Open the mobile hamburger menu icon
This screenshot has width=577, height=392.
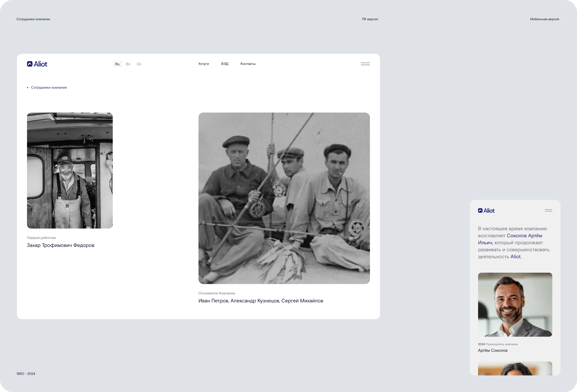click(x=548, y=210)
